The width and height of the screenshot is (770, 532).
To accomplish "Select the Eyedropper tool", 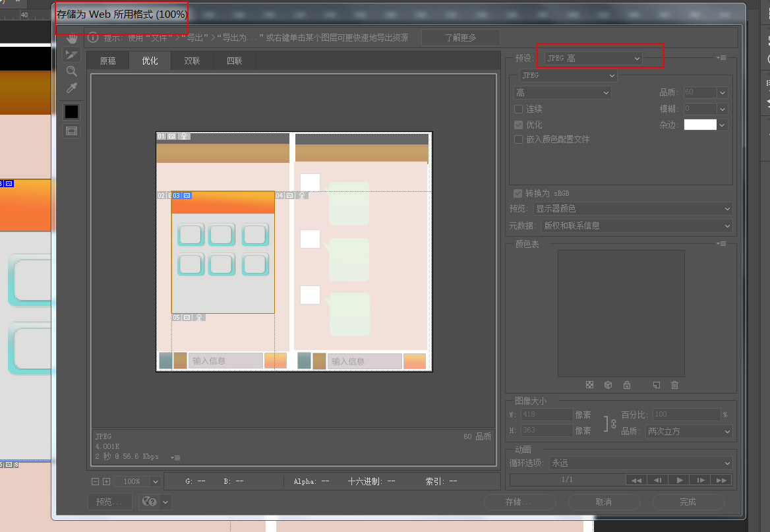I will tap(71, 88).
